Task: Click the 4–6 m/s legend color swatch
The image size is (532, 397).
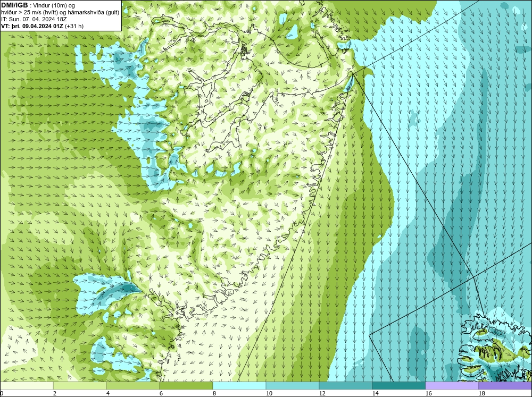Action: [x=133, y=386]
